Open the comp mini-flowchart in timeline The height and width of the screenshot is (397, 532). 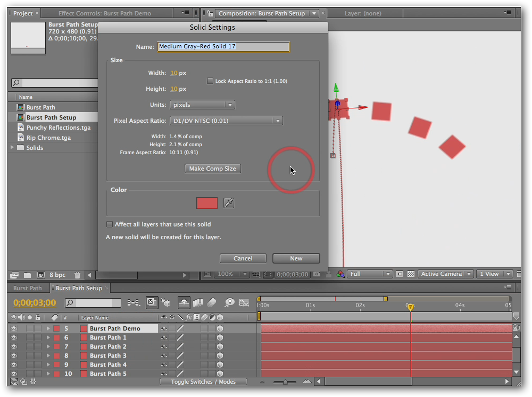click(x=134, y=302)
